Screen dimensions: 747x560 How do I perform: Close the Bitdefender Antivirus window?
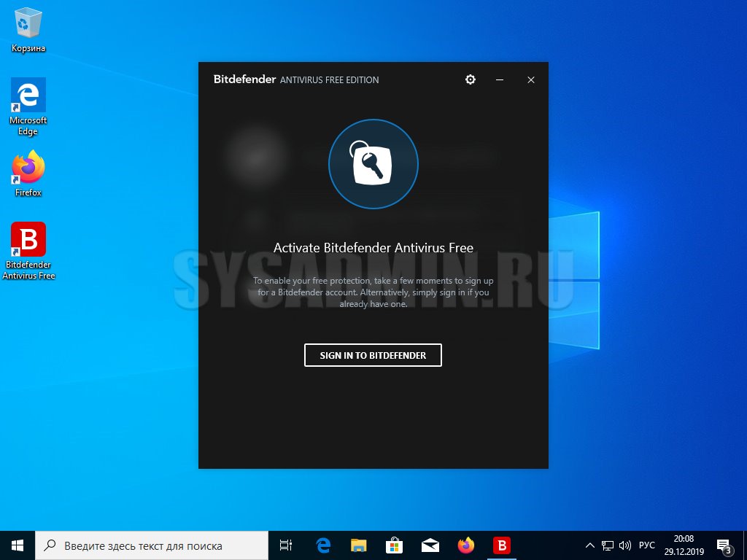(531, 79)
